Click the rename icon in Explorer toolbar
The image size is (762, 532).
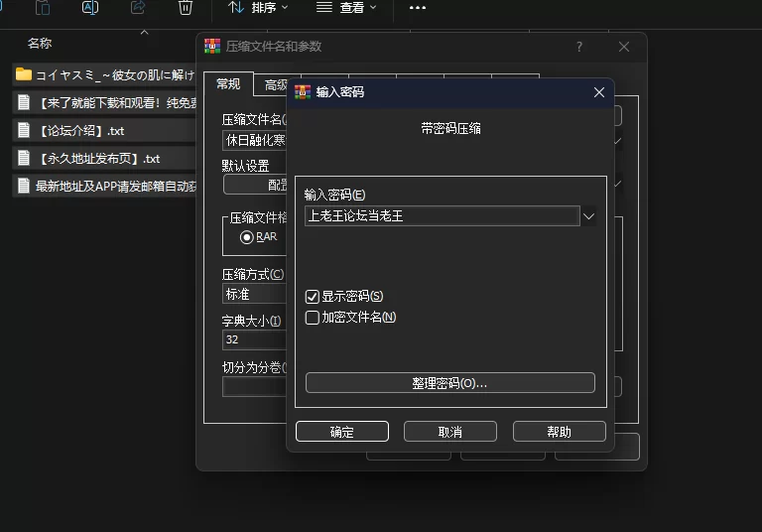(90, 7)
